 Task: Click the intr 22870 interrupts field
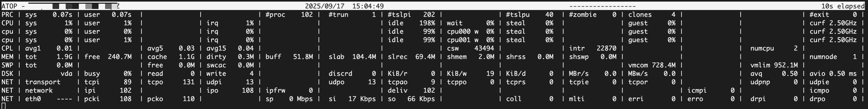pos(592,48)
